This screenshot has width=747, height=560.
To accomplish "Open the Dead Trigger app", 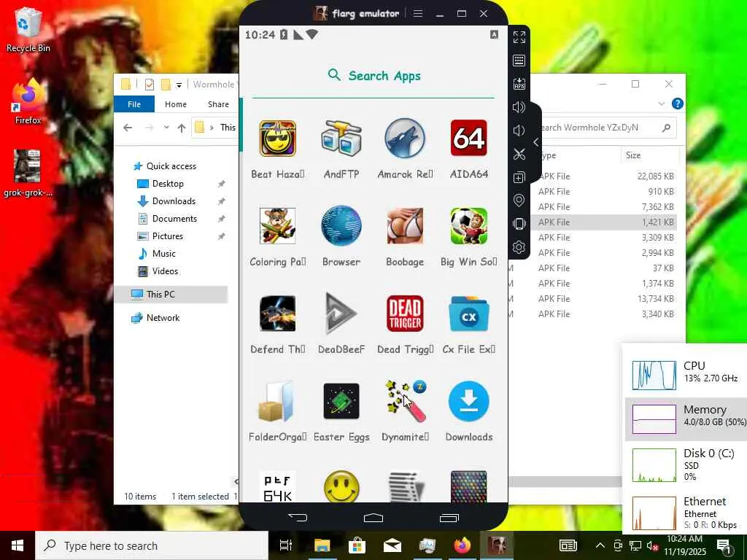I will (405, 314).
